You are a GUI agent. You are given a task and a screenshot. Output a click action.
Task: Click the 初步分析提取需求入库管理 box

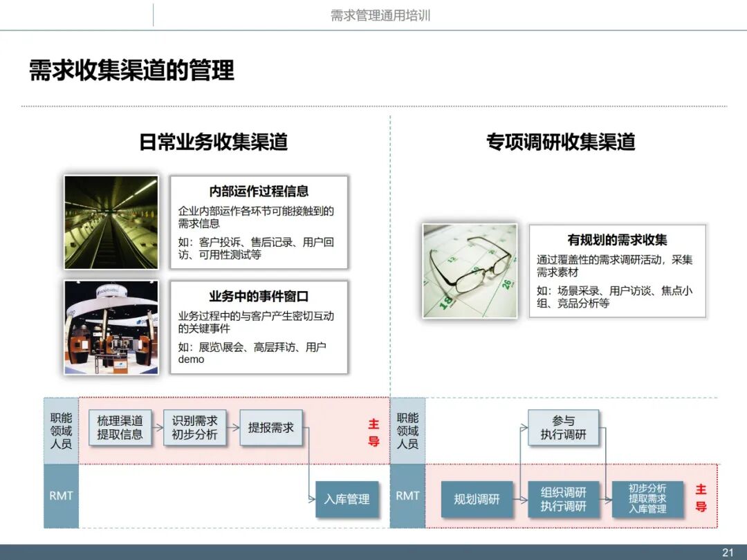647,499
